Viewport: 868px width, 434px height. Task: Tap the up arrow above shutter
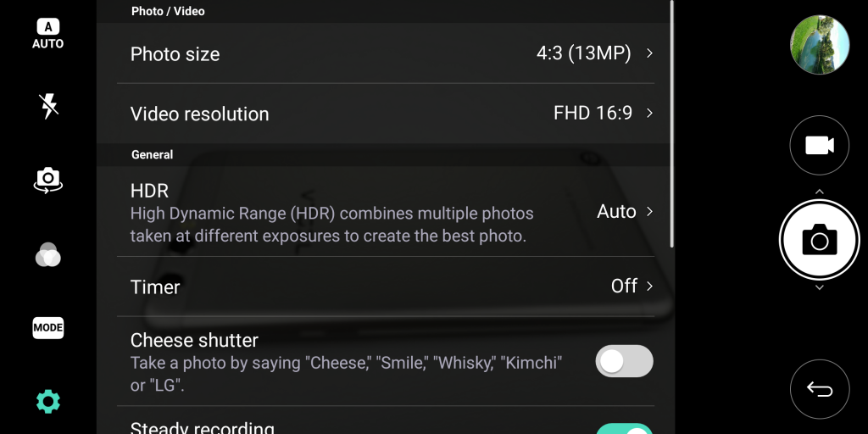819,192
